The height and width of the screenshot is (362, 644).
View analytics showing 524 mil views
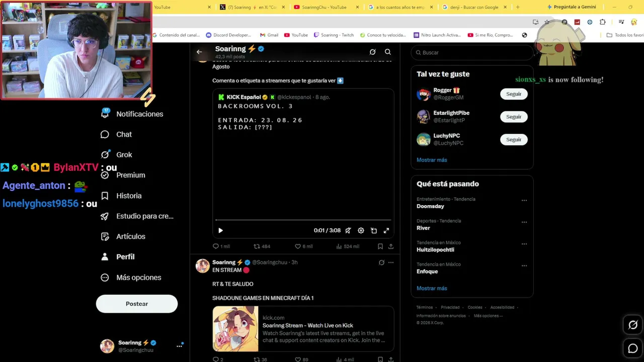348,246
